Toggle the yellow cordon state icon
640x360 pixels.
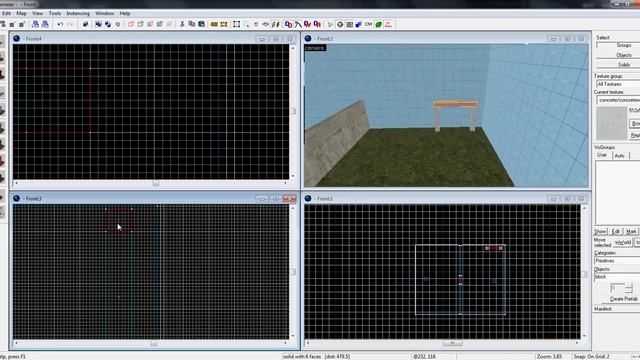click(x=214, y=24)
